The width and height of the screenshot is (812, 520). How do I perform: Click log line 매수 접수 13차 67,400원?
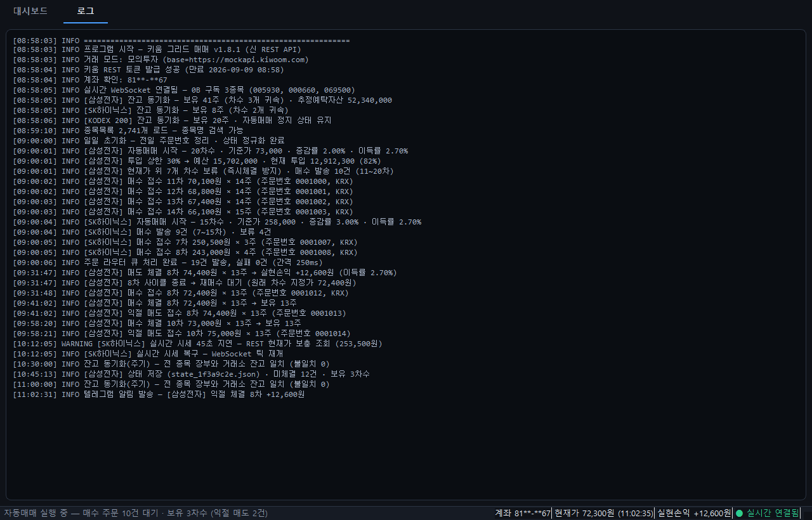[x=183, y=202]
